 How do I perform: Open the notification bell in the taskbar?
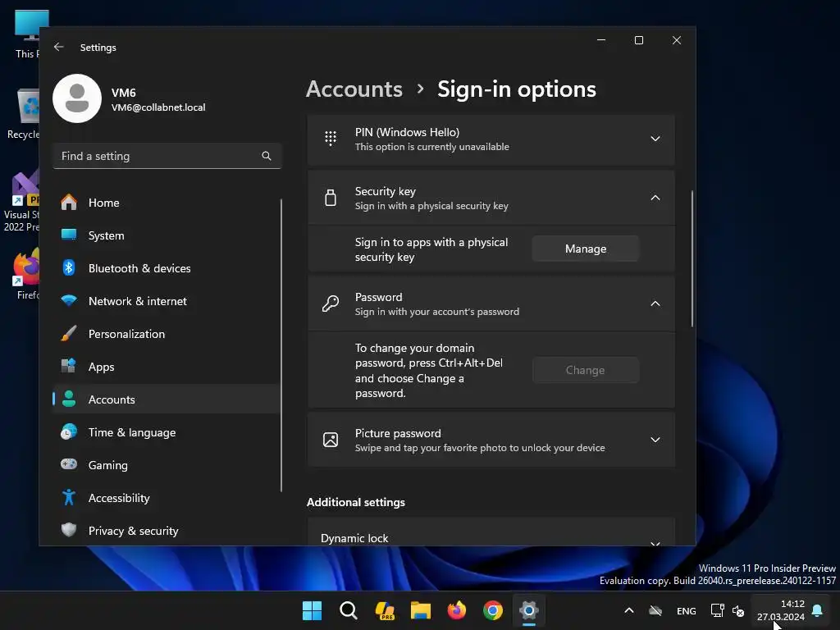click(817, 610)
